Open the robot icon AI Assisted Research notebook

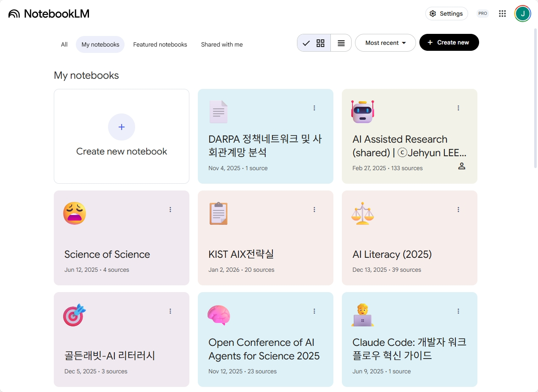[x=363, y=112]
